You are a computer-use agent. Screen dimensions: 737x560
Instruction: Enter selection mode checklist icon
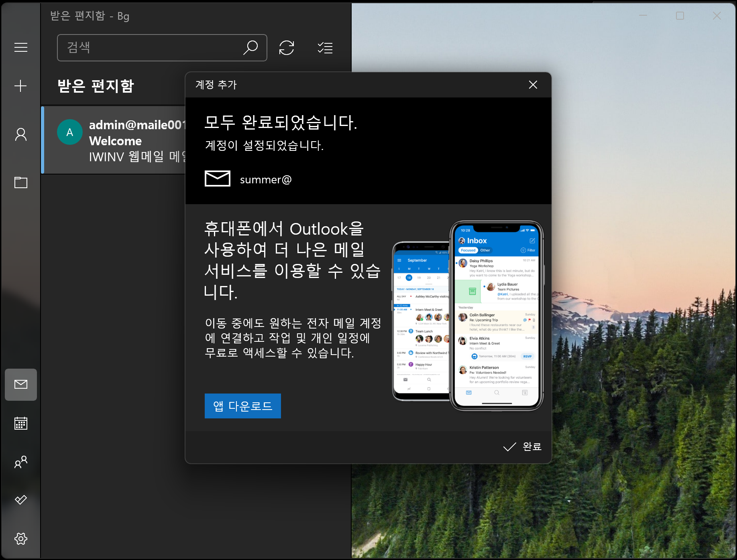point(325,48)
